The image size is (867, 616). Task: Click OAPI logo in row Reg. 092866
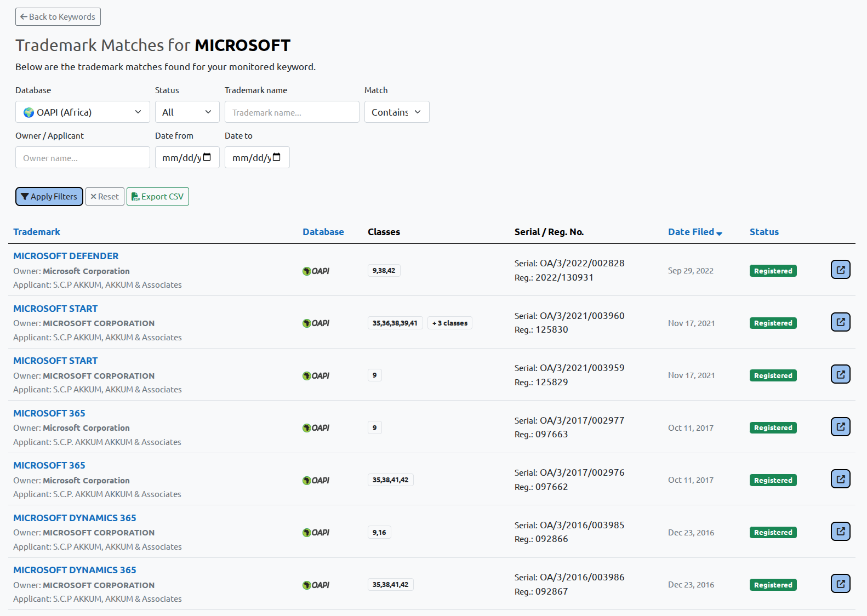point(316,533)
